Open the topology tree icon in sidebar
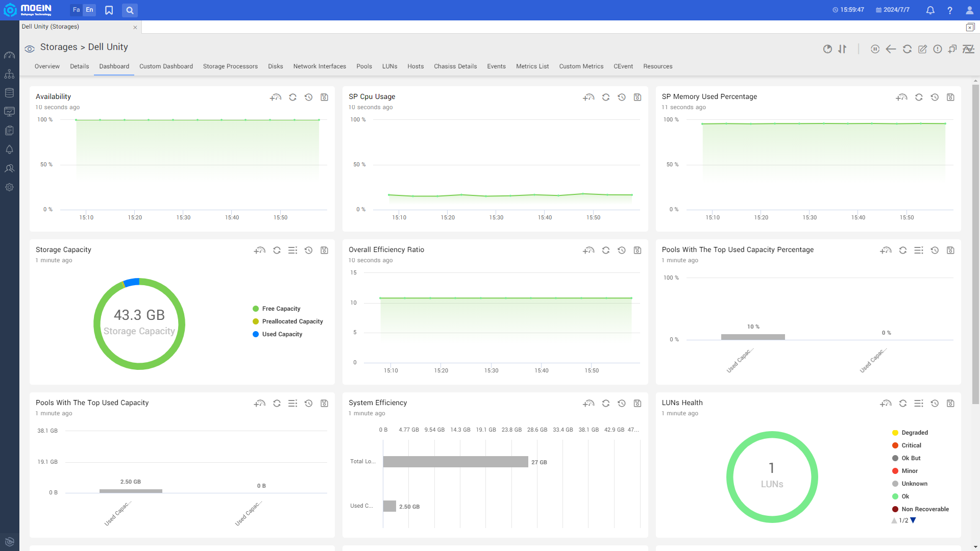Viewport: 980px width, 551px height. pos(9,74)
